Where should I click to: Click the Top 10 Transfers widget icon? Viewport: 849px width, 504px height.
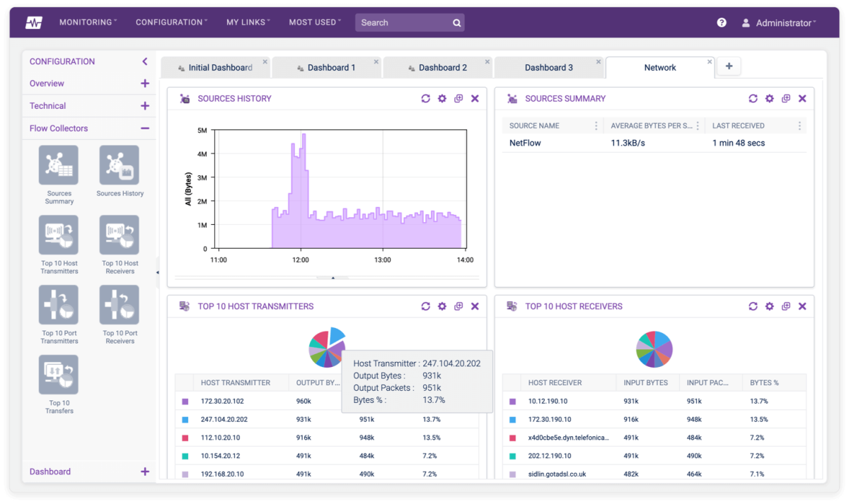[59, 375]
